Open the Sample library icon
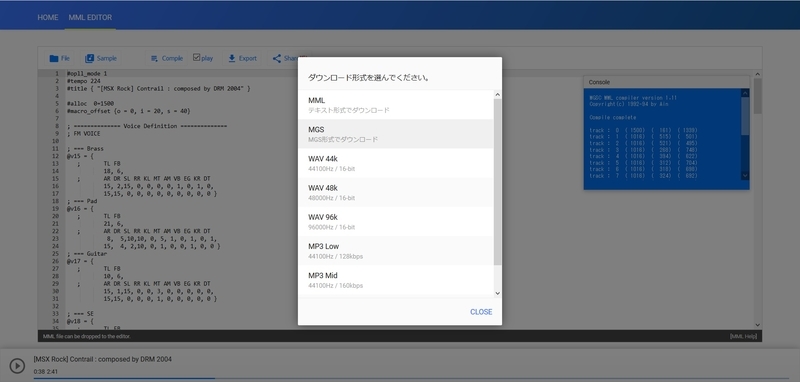Screen dimensions: 800x382 coord(90,58)
